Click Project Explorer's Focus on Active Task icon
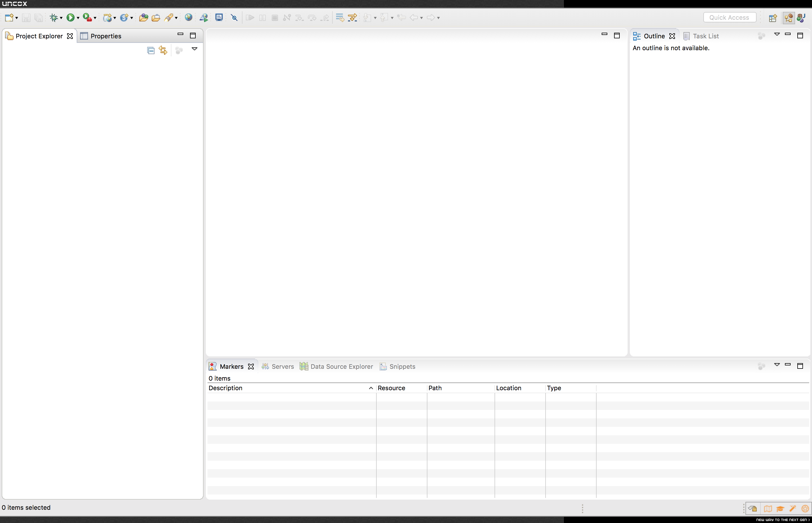This screenshot has height=523, width=812. tap(179, 50)
